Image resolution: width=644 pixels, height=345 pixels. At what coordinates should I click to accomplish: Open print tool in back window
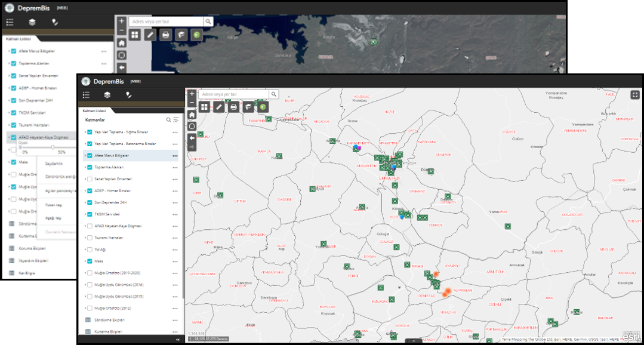pos(165,35)
